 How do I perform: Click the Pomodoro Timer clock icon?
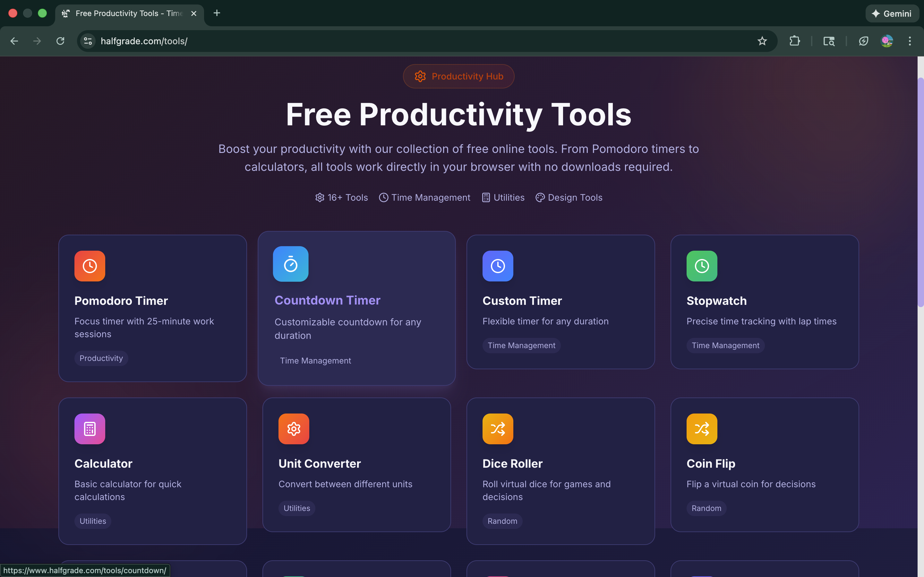[90, 266]
